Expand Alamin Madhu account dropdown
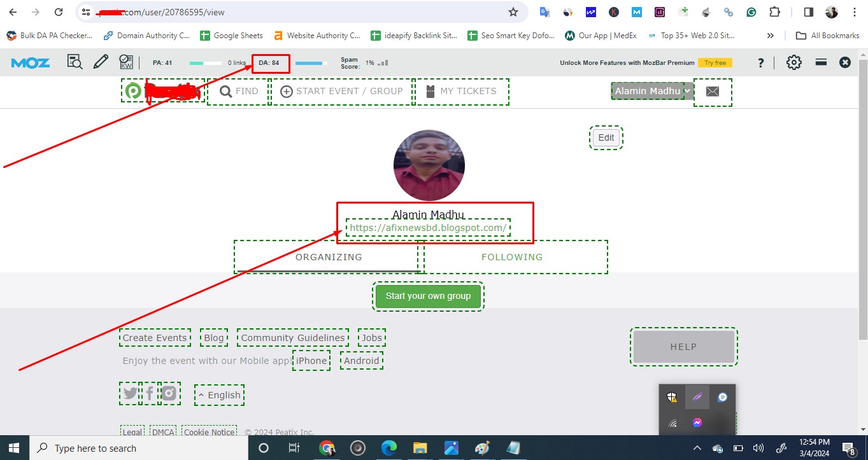Image resolution: width=868 pixels, height=460 pixels. pos(652,91)
